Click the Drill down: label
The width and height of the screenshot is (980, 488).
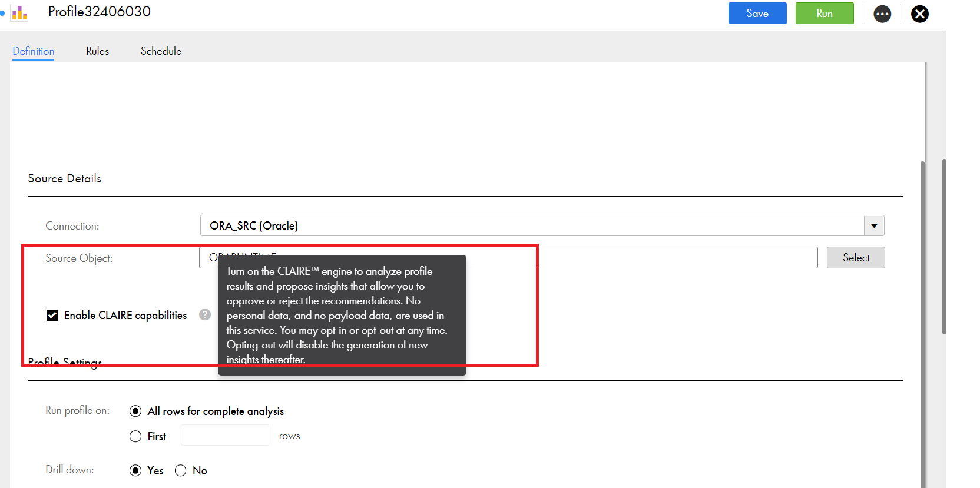[69, 470]
